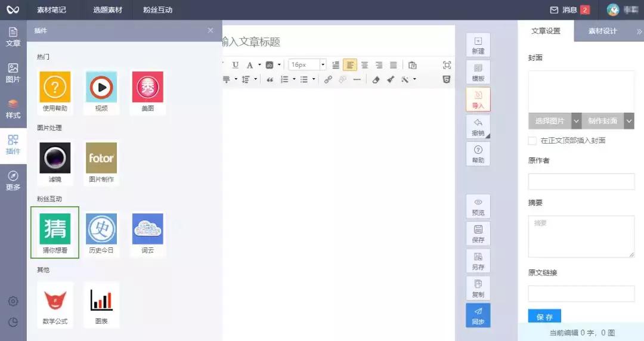644x341 pixels.
Task: Insert a numbered list
Action: tap(284, 79)
